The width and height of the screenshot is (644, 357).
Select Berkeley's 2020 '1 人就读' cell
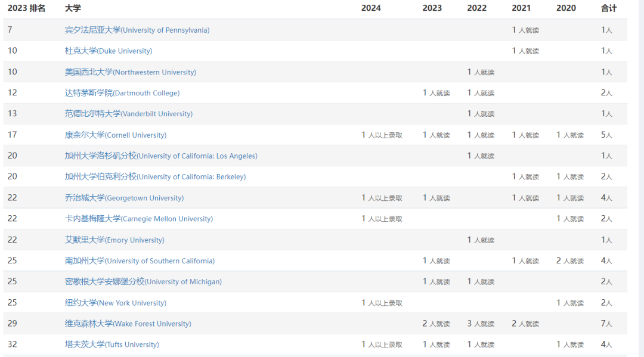click(x=570, y=176)
